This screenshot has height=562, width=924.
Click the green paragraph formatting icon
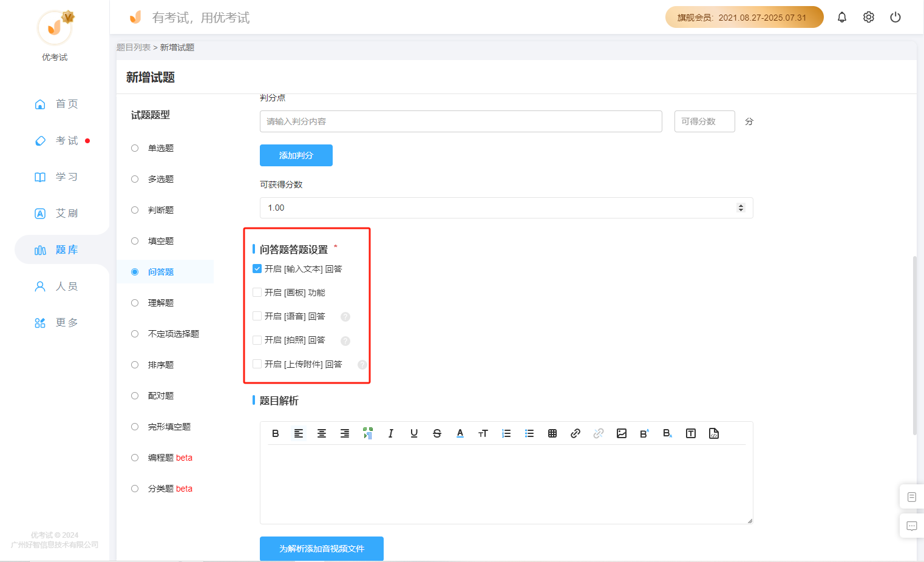point(368,433)
